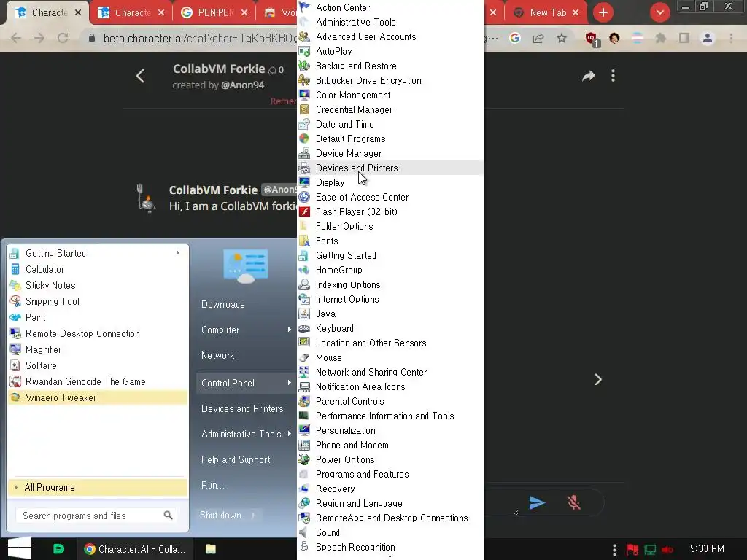Click the Sound speaker icon

(x=303, y=532)
